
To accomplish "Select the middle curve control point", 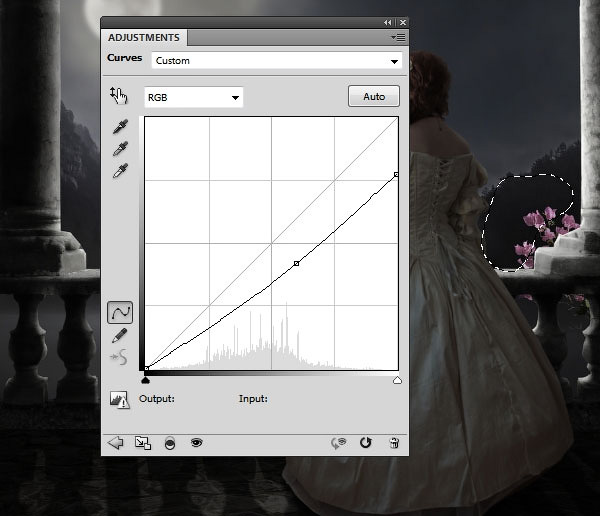I will click(x=296, y=263).
